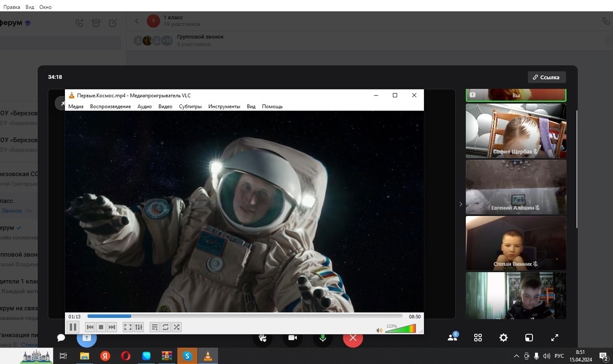Select София Щербак video tile
The height and width of the screenshot is (364, 613).
516,131
